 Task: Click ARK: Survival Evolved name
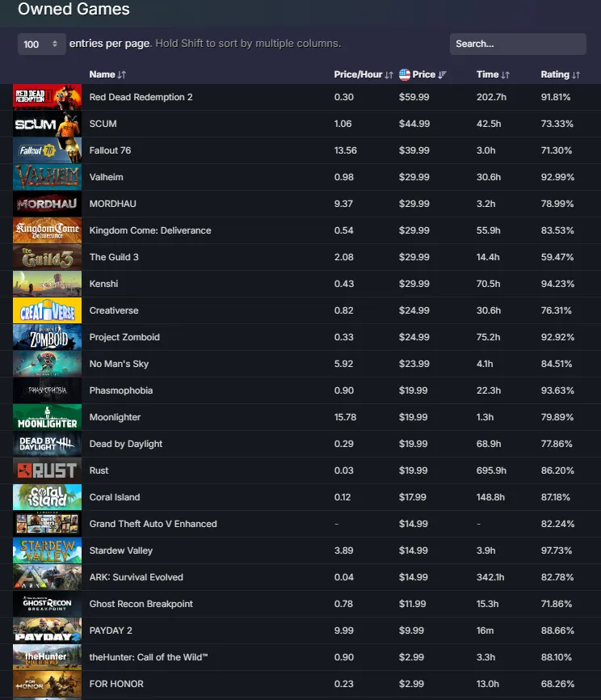[x=136, y=577]
